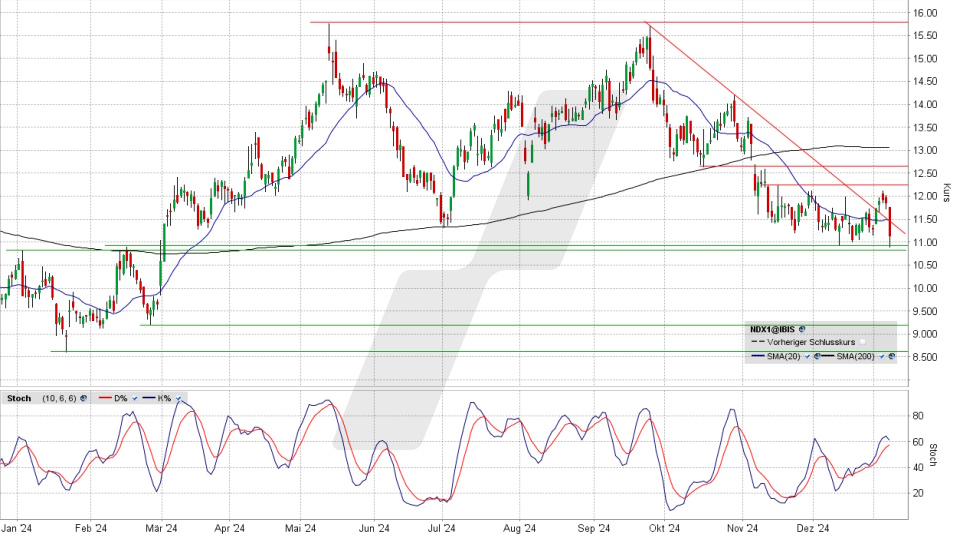Open settings icon for Stoch (10, 6, 6)
Image resolution: width=960 pixels, height=540 pixels.
(83, 398)
